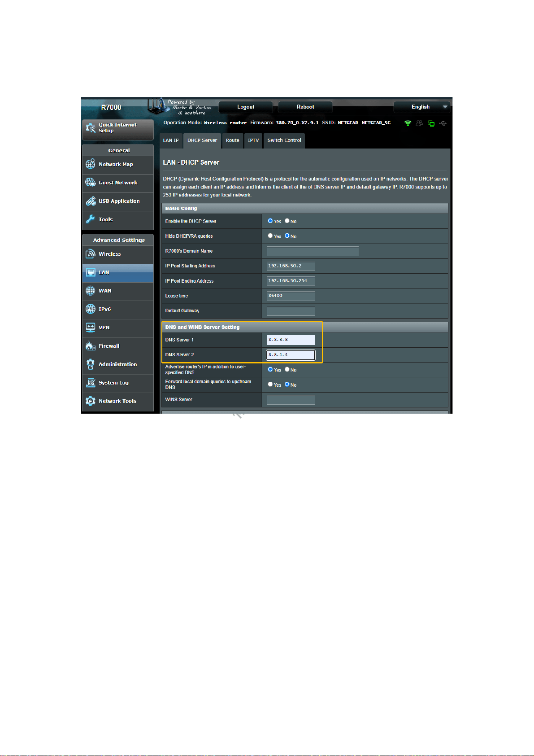Click the R7000 model name label

[x=111, y=107]
